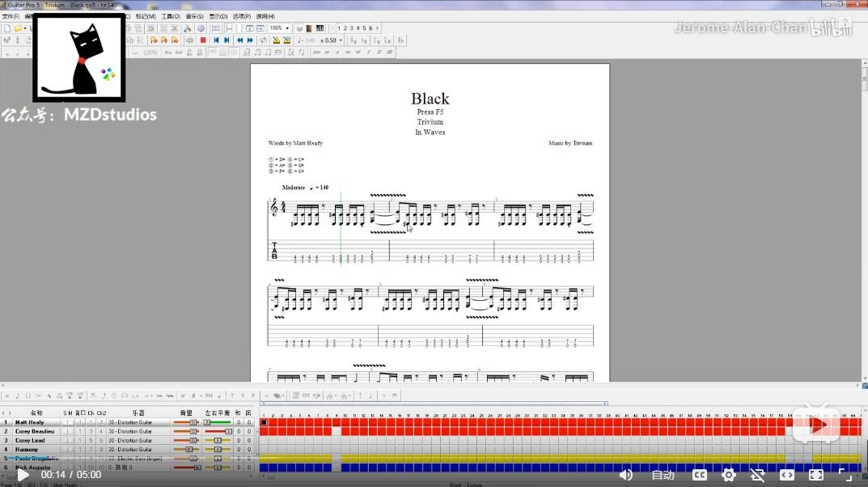Toggle solo box for Matt Heafy track
The image size is (868, 487).
pos(66,422)
